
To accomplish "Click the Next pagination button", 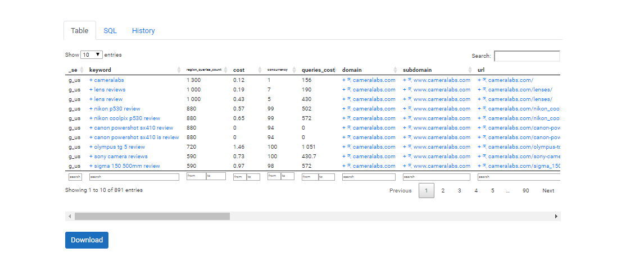I will tap(548, 191).
